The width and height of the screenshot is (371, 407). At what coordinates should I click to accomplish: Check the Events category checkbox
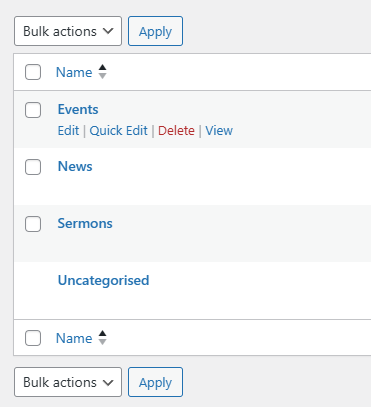[33, 110]
